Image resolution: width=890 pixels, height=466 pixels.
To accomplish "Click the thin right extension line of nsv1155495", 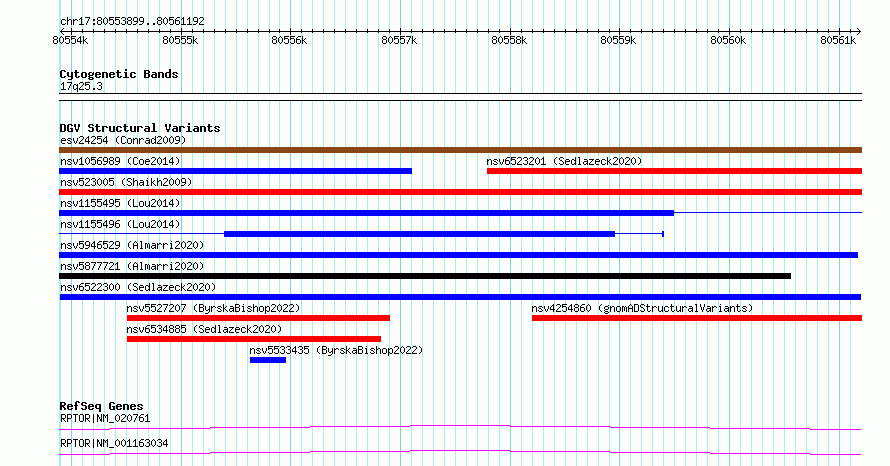I will tap(768, 213).
